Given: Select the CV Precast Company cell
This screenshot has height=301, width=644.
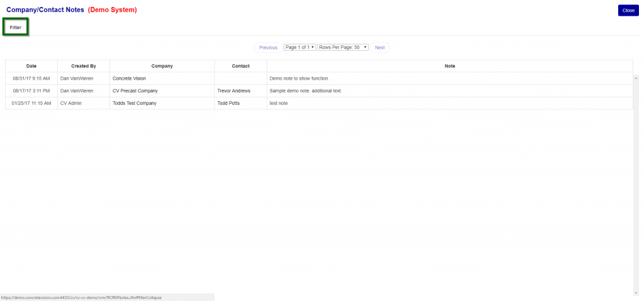Looking at the screenshot, I should point(162,90).
